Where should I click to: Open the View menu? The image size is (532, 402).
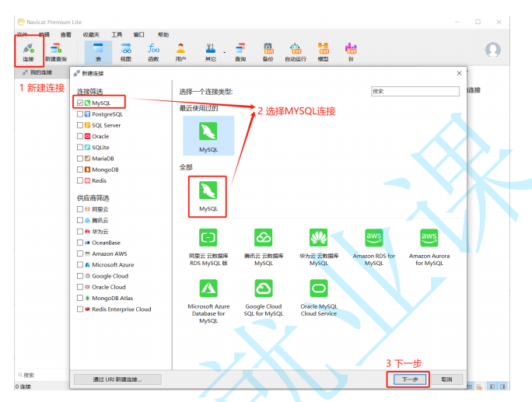[x=66, y=35]
